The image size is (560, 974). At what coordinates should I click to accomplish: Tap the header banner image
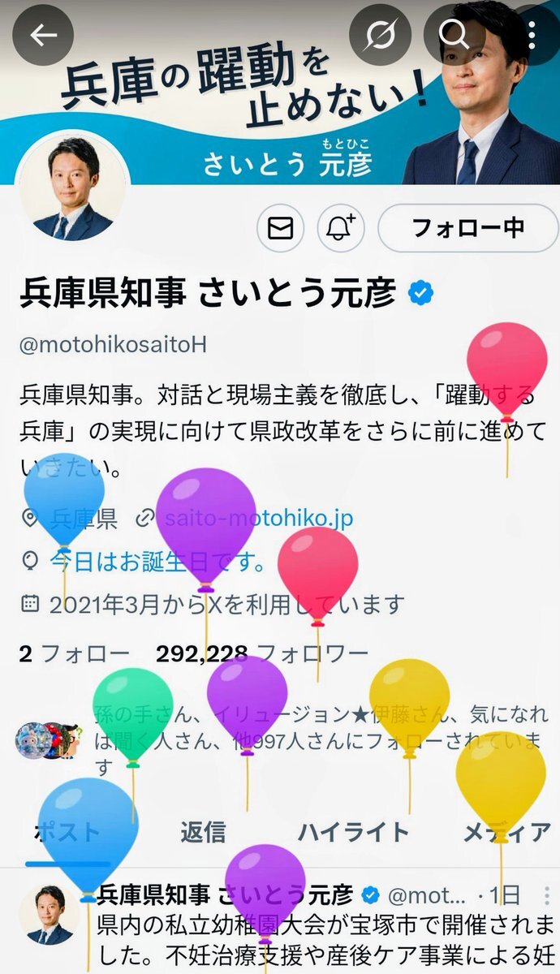click(280, 92)
